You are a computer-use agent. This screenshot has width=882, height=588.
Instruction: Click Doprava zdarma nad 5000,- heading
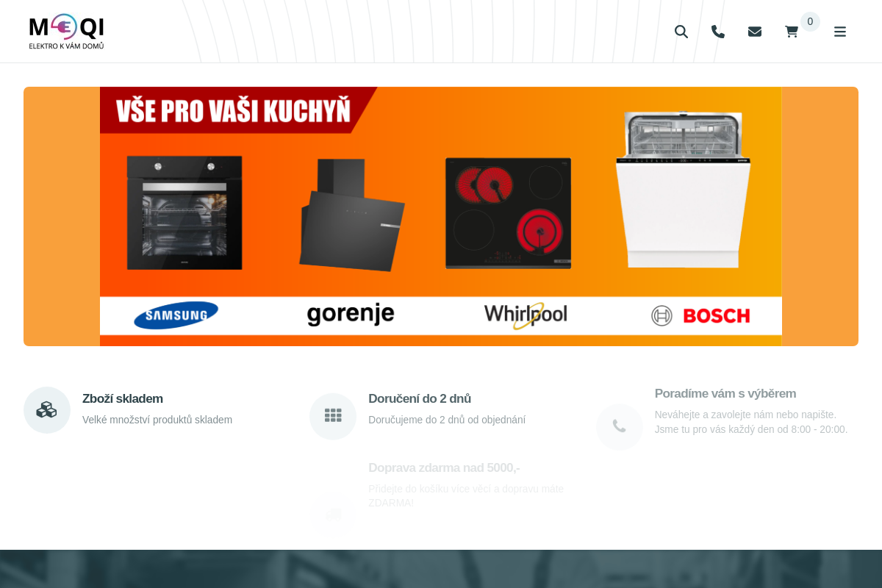point(444,467)
